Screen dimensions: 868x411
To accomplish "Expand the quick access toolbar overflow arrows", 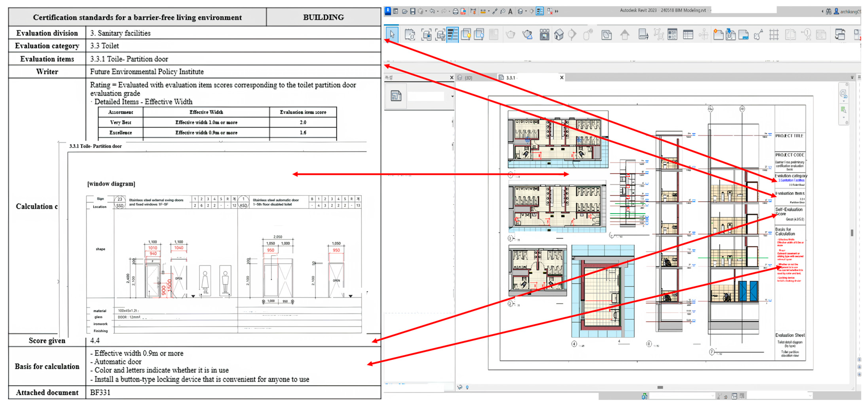I will click(x=557, y=11).
